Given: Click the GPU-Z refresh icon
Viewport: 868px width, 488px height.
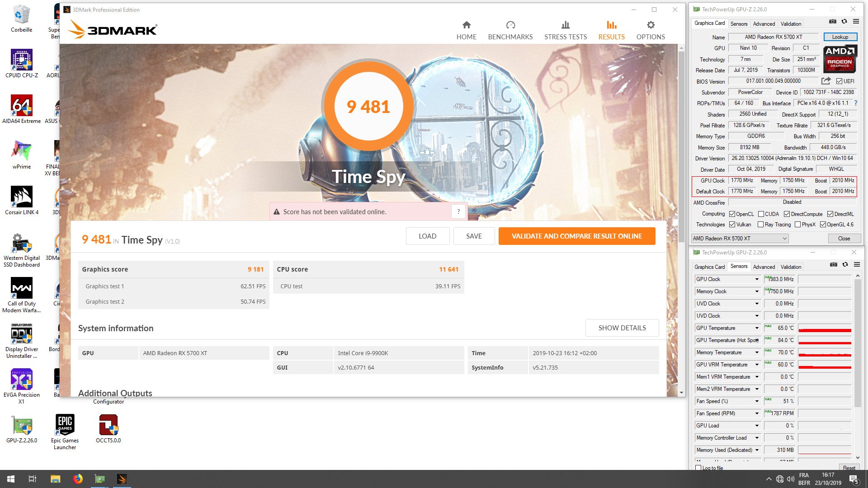Looking at the screenshot, I should [844, 22].
